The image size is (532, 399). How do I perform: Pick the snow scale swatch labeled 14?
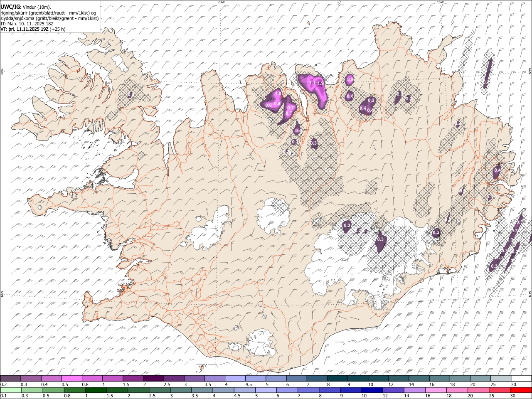419,378
